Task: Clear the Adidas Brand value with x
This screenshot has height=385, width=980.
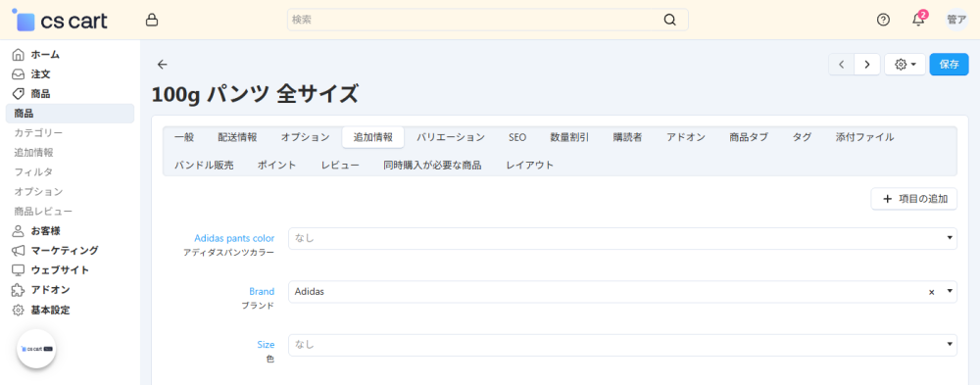Action: (931, 292)
